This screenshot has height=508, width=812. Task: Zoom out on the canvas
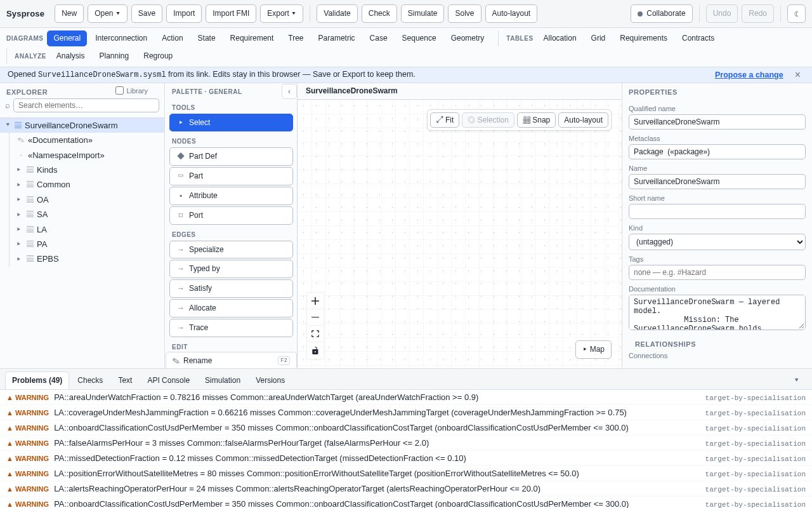click(x=315, y=317)
